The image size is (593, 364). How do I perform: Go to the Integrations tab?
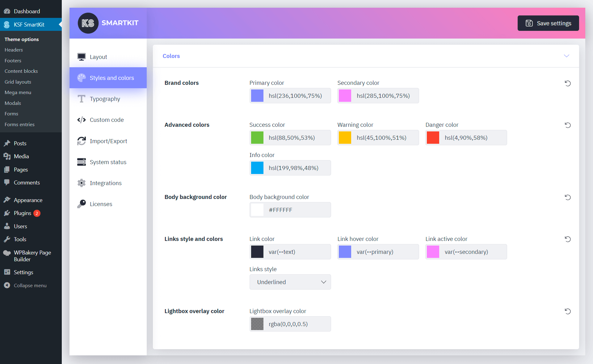pos(108,183)
